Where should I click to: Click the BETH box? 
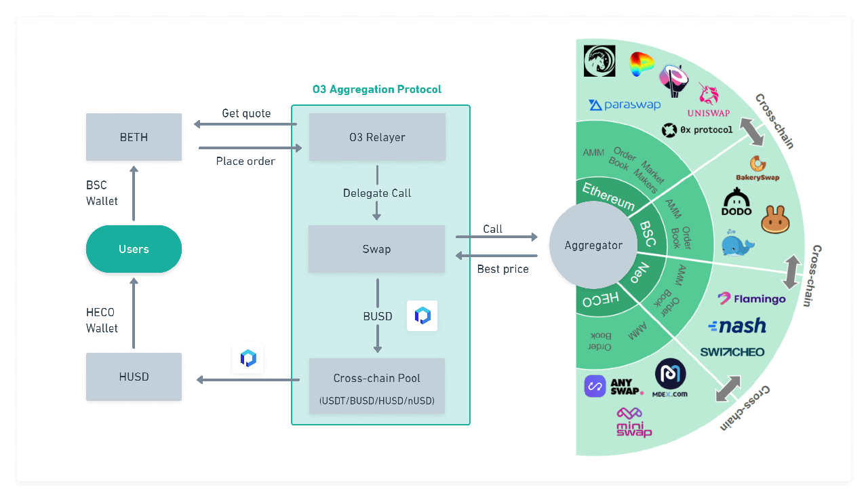134,137
